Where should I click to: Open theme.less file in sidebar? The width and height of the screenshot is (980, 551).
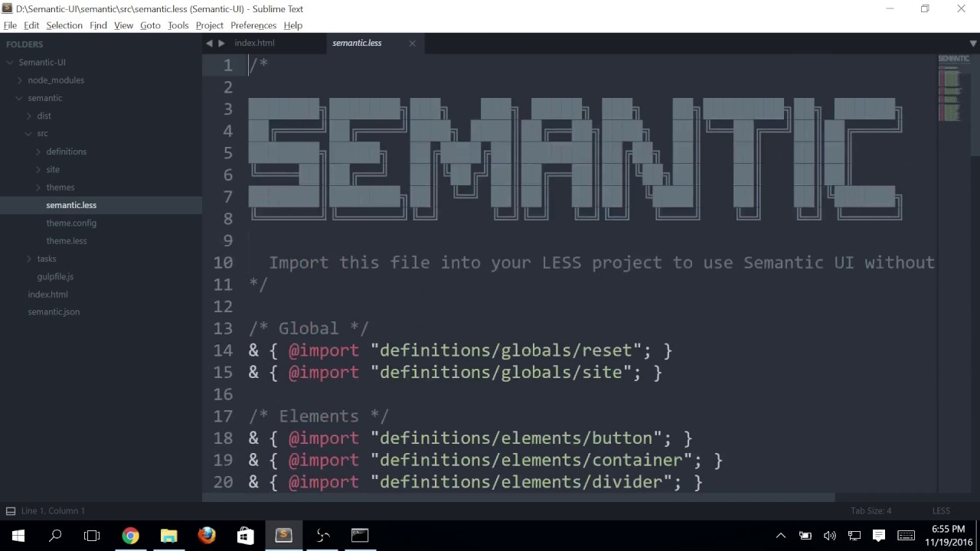67,240
